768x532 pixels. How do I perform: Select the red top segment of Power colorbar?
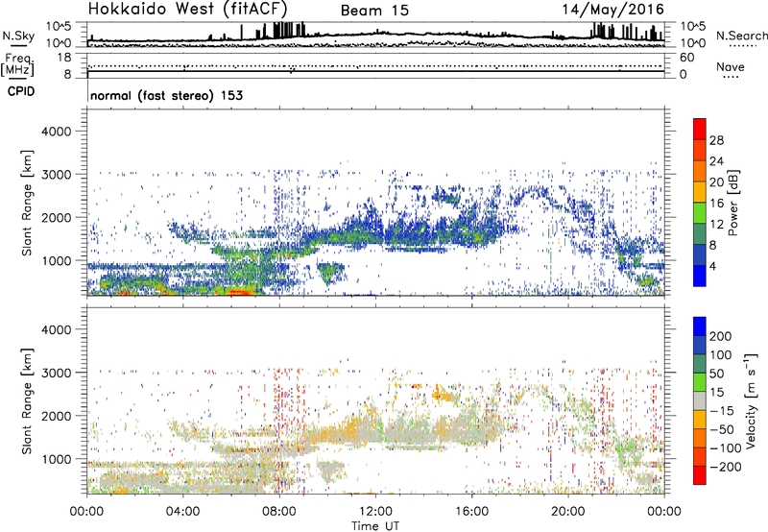point(700,129)
